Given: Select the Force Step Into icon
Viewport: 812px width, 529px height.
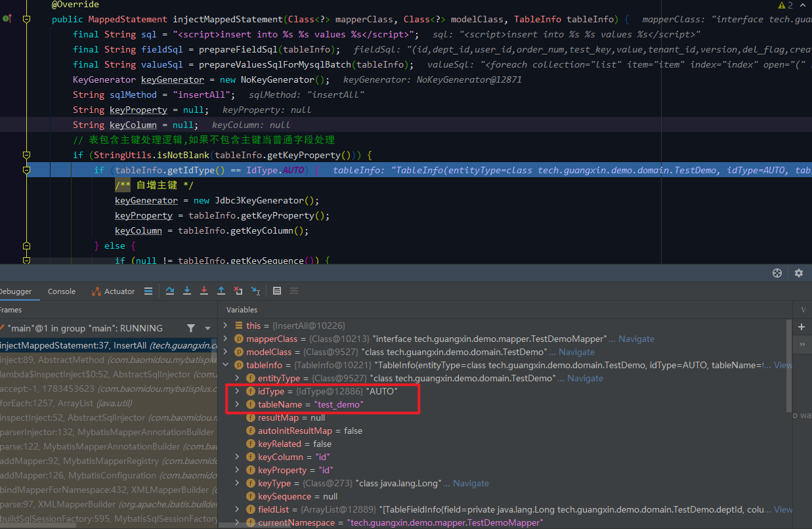Looking at the screenshot, I should (203, 291).
